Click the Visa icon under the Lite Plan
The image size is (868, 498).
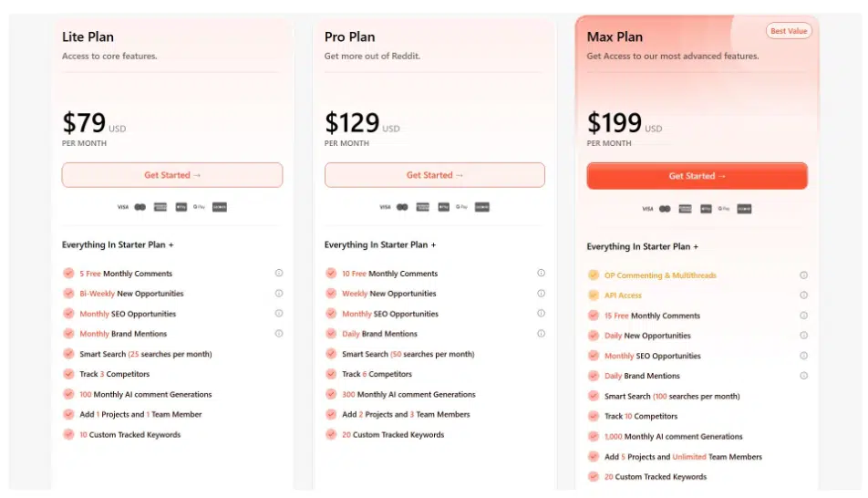(x=123, y=207)
